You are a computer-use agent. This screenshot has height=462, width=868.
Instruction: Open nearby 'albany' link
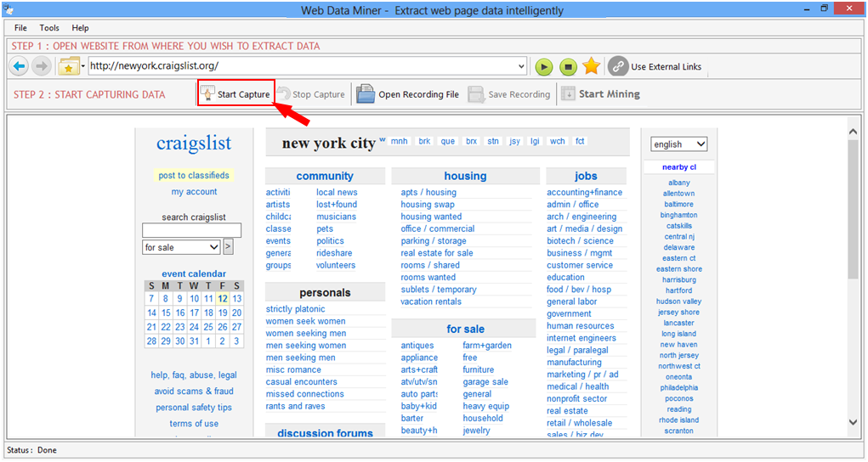point(679,183)
